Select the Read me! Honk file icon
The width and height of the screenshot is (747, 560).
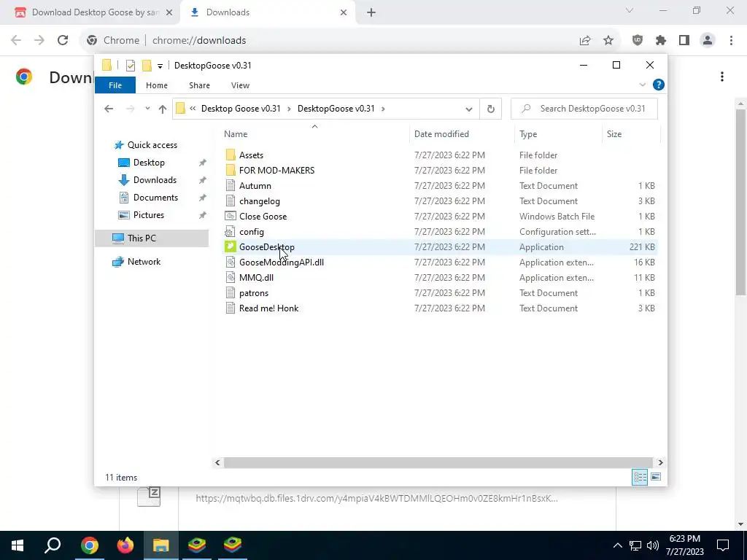pos(231,308)
